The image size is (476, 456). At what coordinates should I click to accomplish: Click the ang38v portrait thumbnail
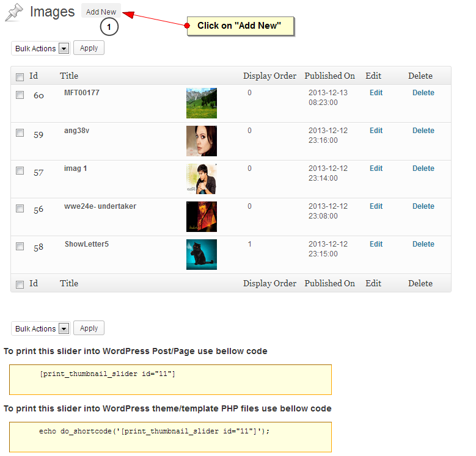[x=202, y=141]
